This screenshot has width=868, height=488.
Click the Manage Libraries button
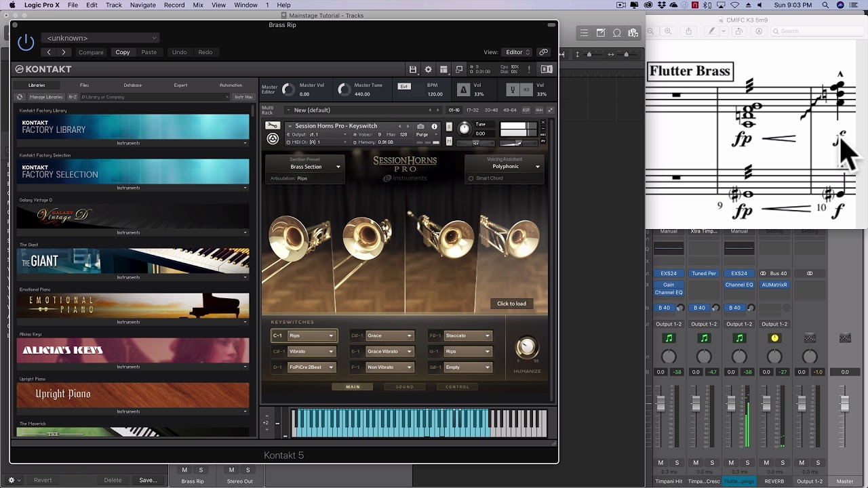(46, 97)
